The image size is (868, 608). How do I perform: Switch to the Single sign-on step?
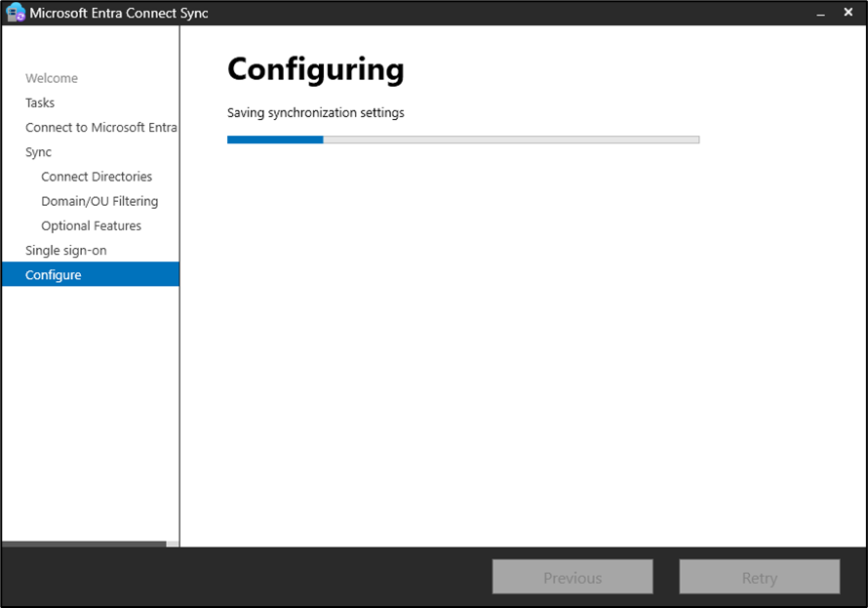point(66,250)
